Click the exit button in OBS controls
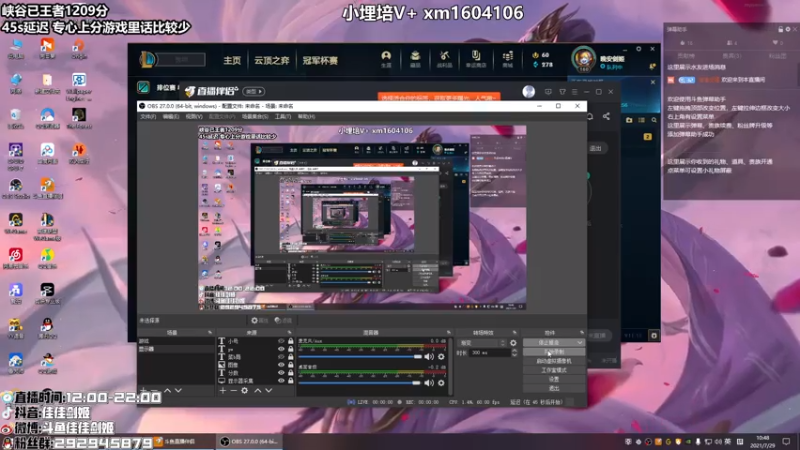The height and width of the screenshot is (450, 800). (x=554, y=388)
